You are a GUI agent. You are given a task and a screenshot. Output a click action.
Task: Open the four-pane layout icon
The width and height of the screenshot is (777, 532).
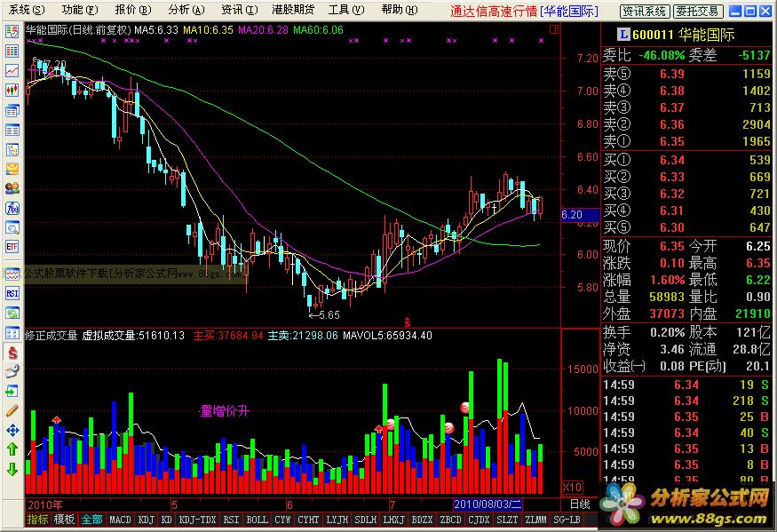point(12,333)
